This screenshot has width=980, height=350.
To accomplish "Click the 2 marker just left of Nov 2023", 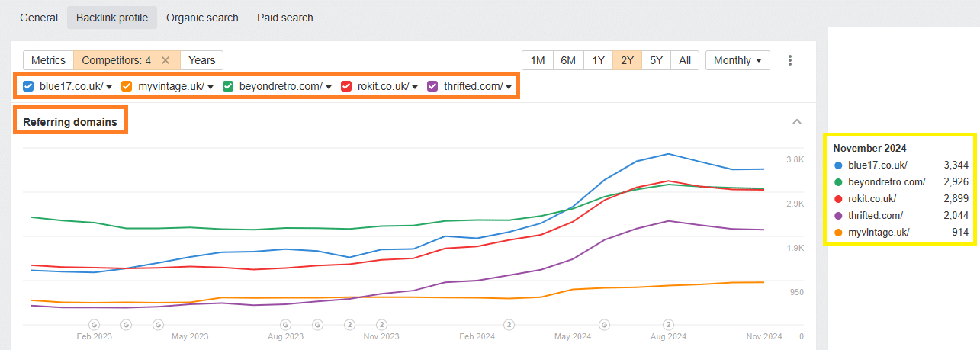I will pyautogui.click(x=349, y=324).
